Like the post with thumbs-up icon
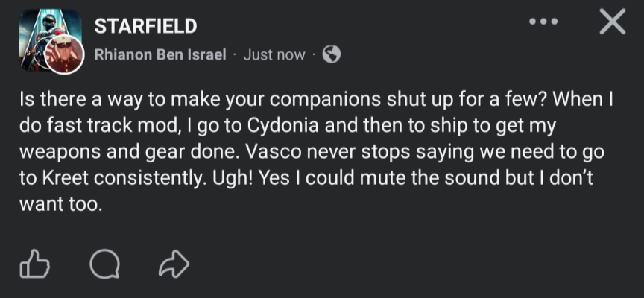This screenshot has width=644, height=298. [x=34, y=263]
